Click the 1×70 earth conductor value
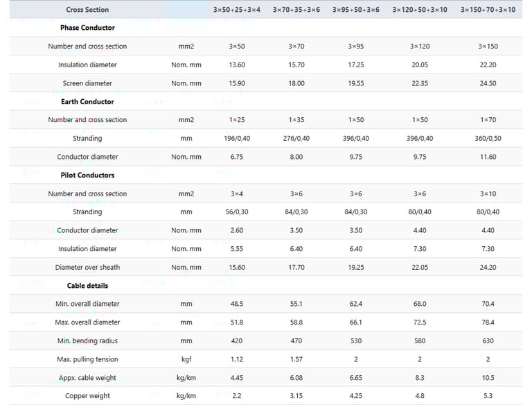 (488, 120)
